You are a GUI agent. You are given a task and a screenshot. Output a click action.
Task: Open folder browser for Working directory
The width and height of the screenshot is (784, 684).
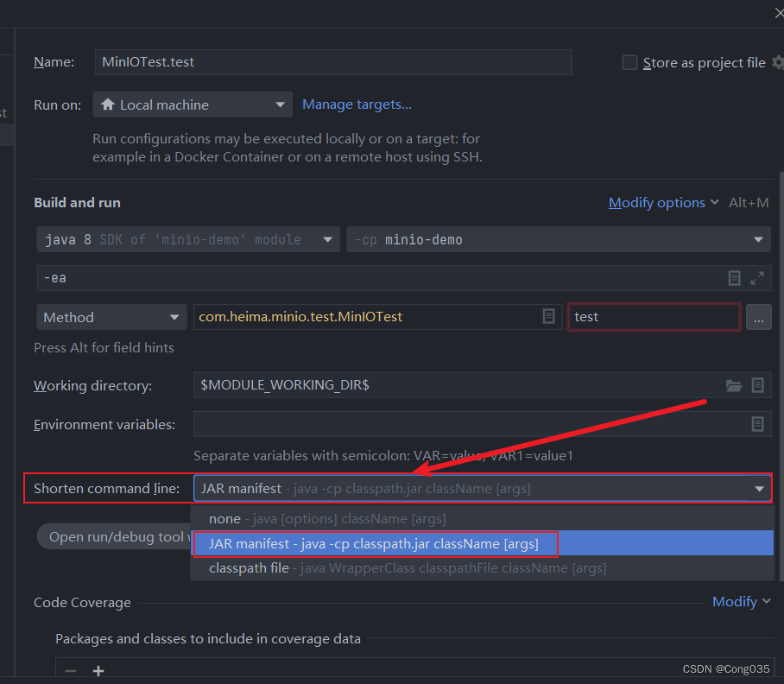tap(735, 385)
